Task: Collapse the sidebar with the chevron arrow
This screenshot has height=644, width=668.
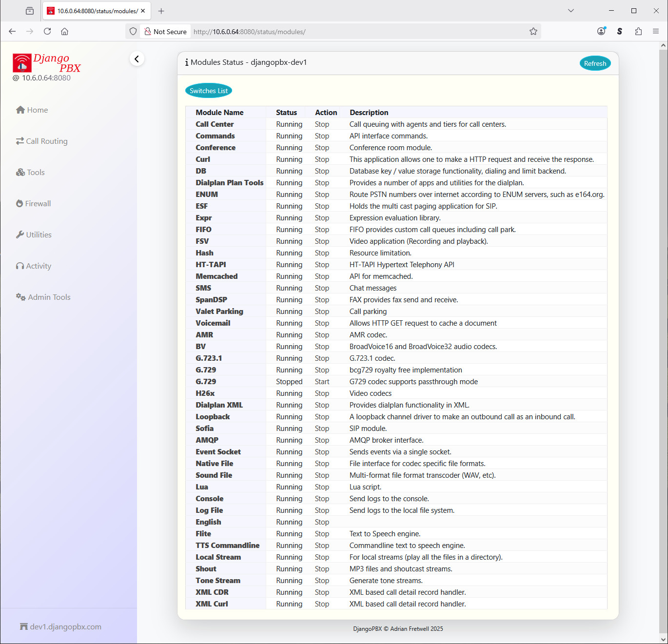Action: 137,59
